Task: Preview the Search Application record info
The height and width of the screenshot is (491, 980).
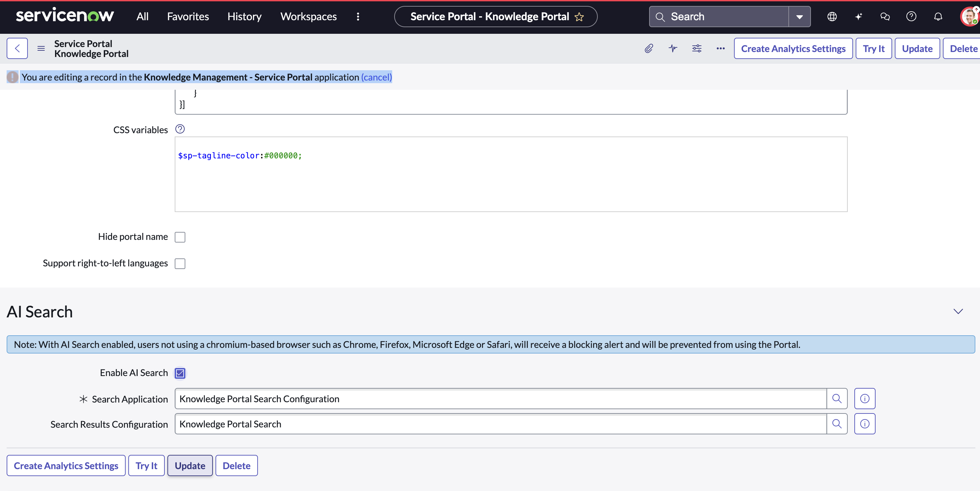Action: (864, 399)
